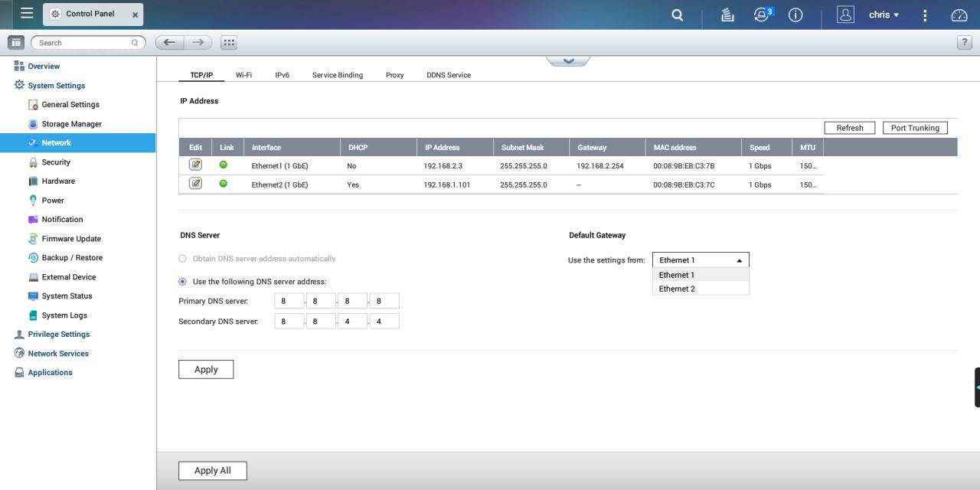
Task: Open the main hamburger menu
Action: click(27, 14)
